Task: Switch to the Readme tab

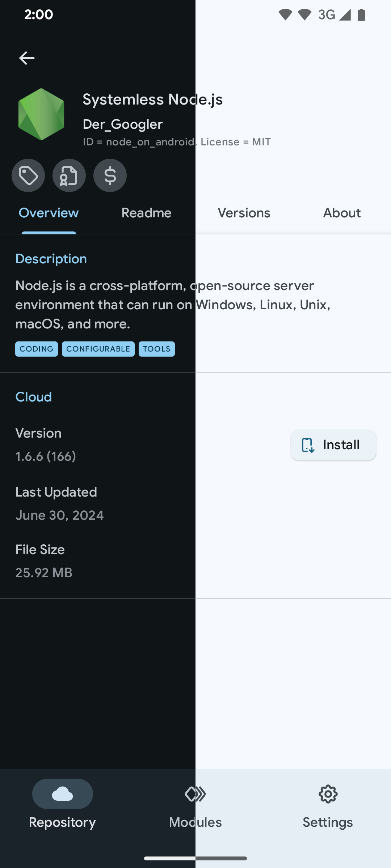Action: [146, 213]
